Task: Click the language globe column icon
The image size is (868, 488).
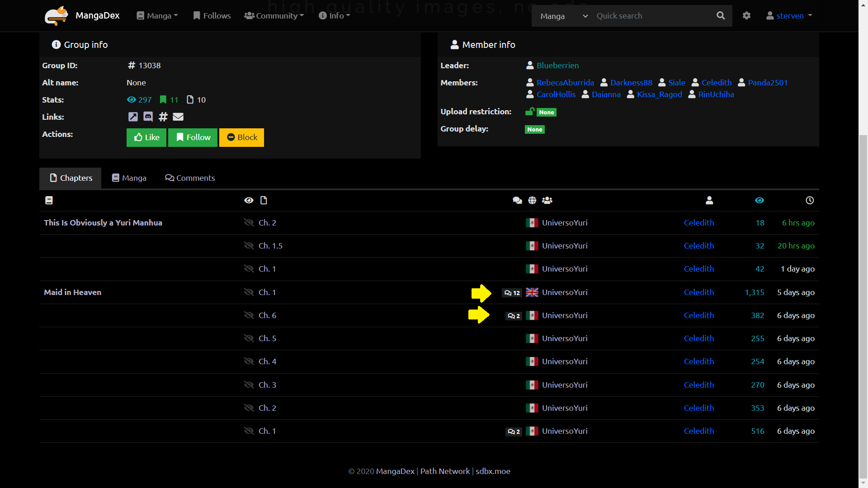Action: coord(532,200)
